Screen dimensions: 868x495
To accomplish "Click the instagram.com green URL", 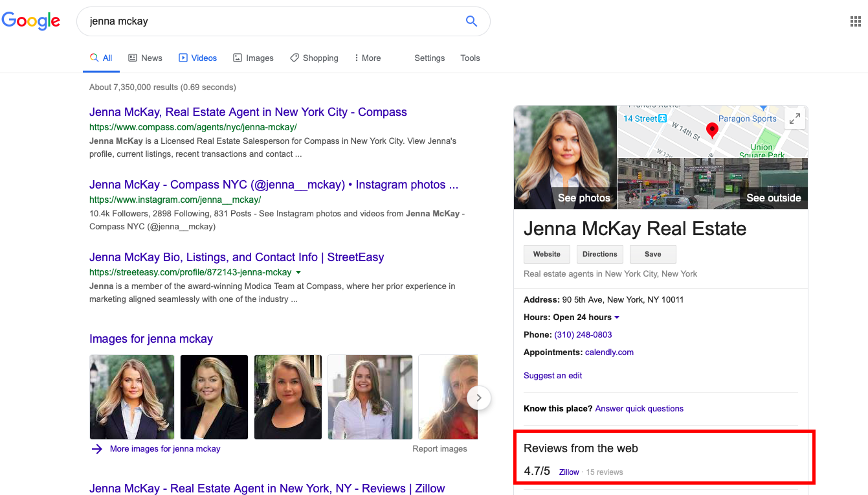I will 175,200.
